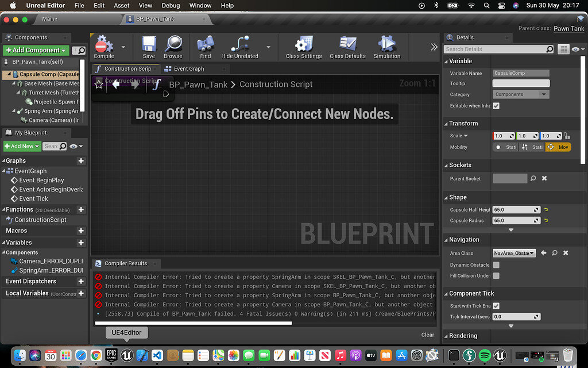Click the Browse toolbar icon
Image resolution: width=588 pixels, height=368 pixels.
tap(173, 46)
